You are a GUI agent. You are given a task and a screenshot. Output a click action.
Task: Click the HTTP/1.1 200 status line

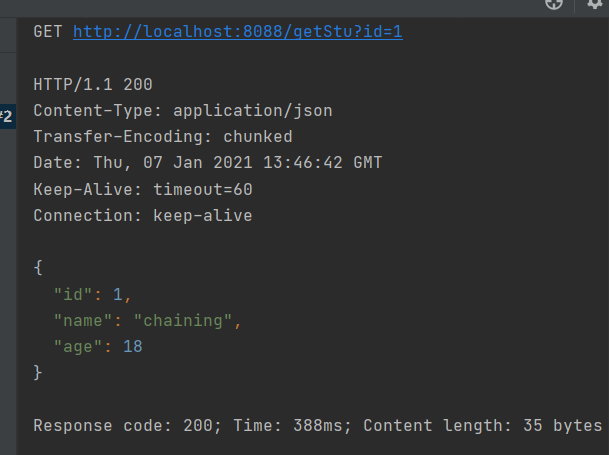[x=93, y=84]
